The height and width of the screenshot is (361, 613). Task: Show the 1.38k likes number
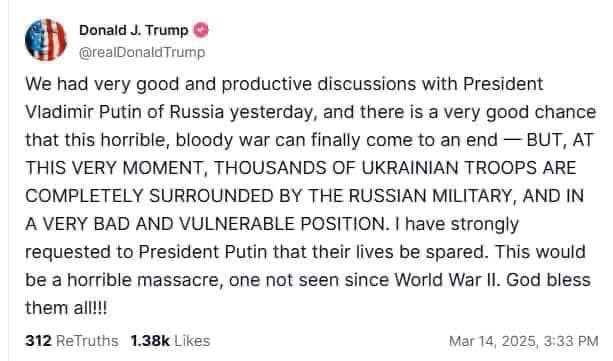tap(150, 341)
